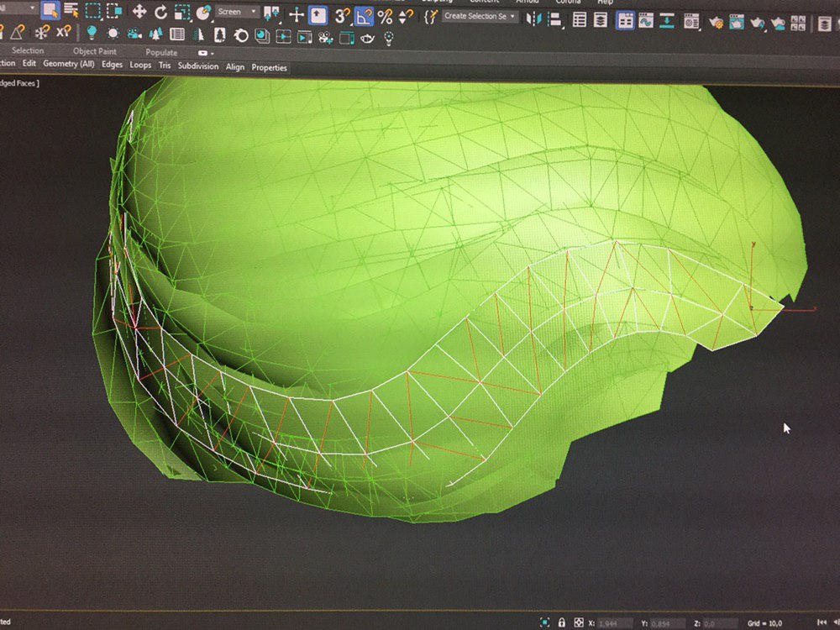Toggle Percent Snap button
Screen dimensions: 840x630
(385, 17)
